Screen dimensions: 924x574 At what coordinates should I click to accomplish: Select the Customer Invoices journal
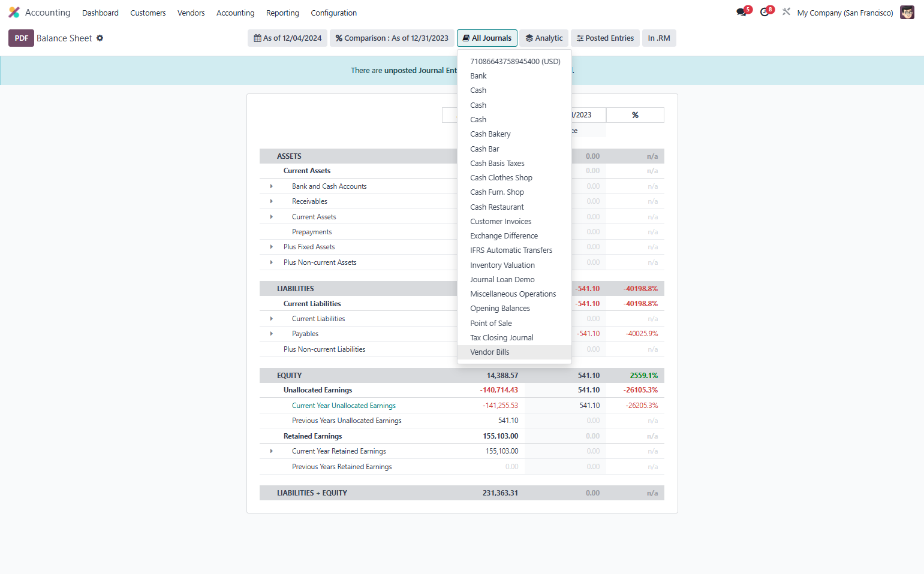pyautogui.click(x=514, y=221)
